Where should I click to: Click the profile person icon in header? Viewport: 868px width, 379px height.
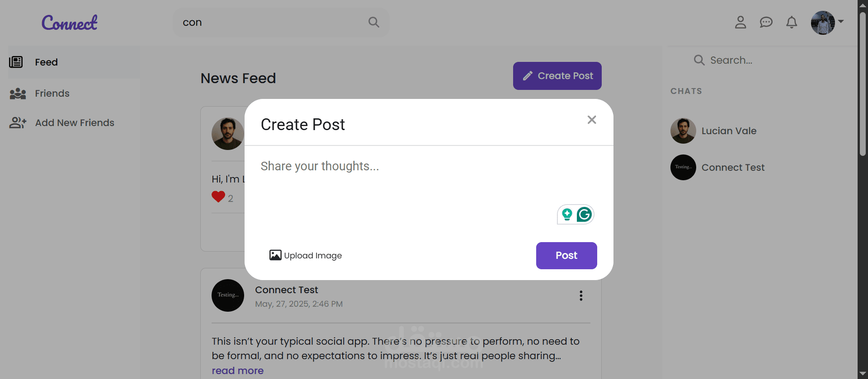click(741, 22)
